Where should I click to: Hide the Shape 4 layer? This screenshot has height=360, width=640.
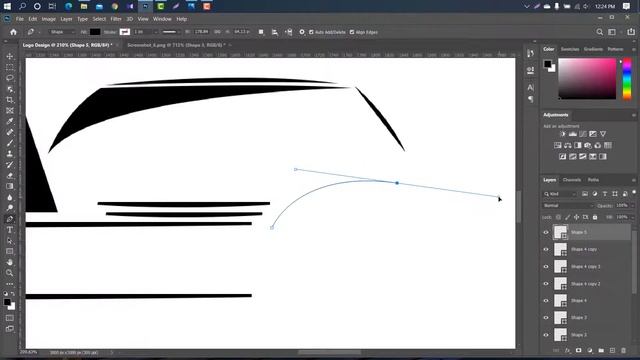pos(546,301)
